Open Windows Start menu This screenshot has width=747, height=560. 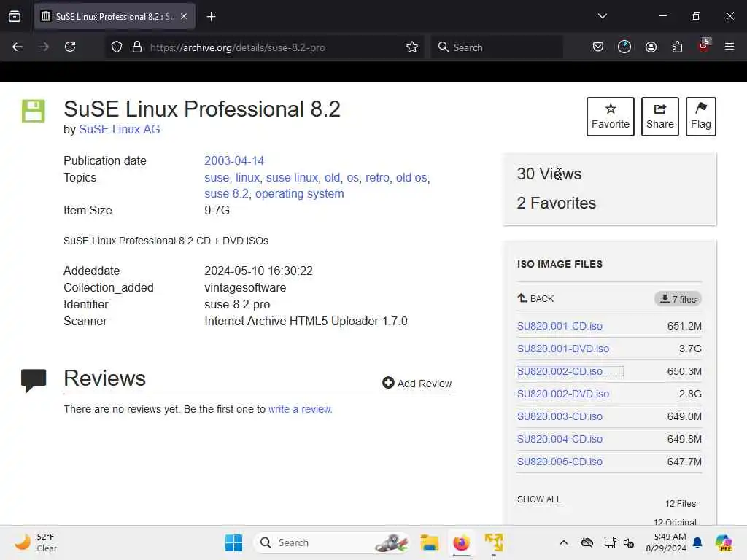[233, 542]
